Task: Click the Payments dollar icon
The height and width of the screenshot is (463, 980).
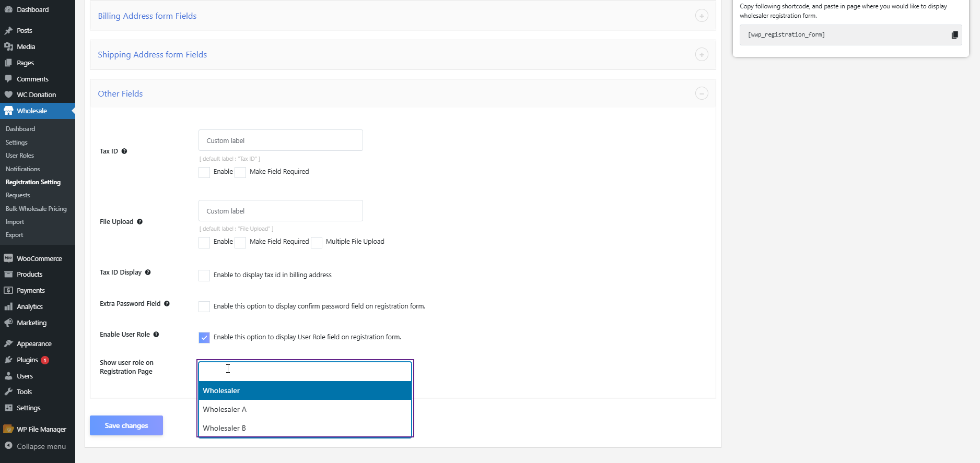Action: click(8, 290)
